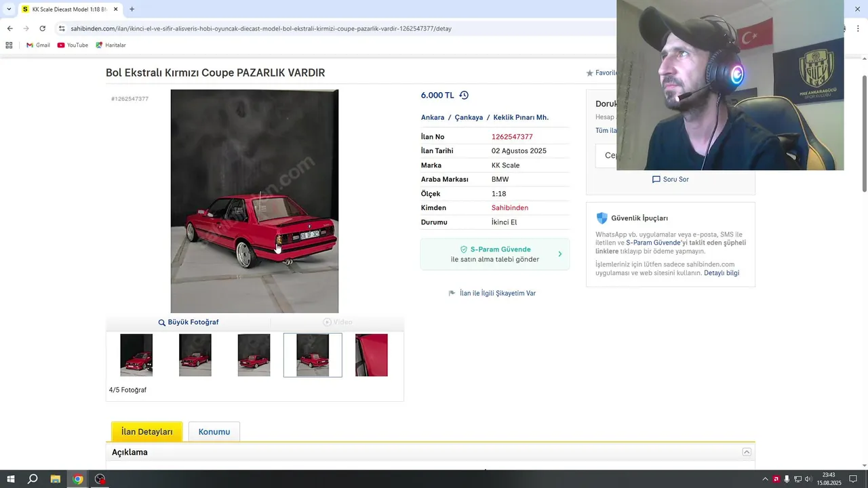Select the first photo thumbnail
The image size is (868, 488).
(136, 355)
